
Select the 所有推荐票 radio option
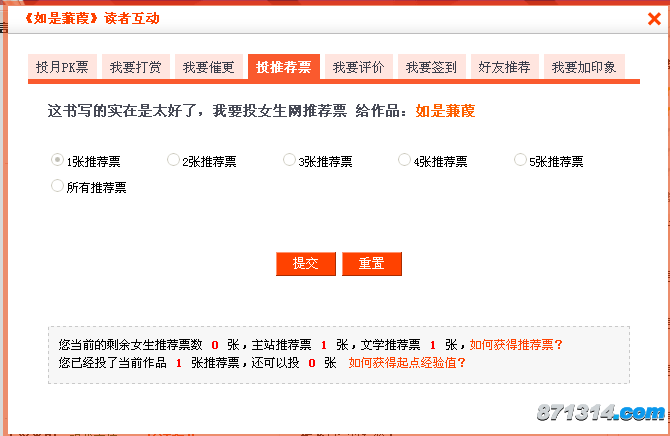click(57, 186)
